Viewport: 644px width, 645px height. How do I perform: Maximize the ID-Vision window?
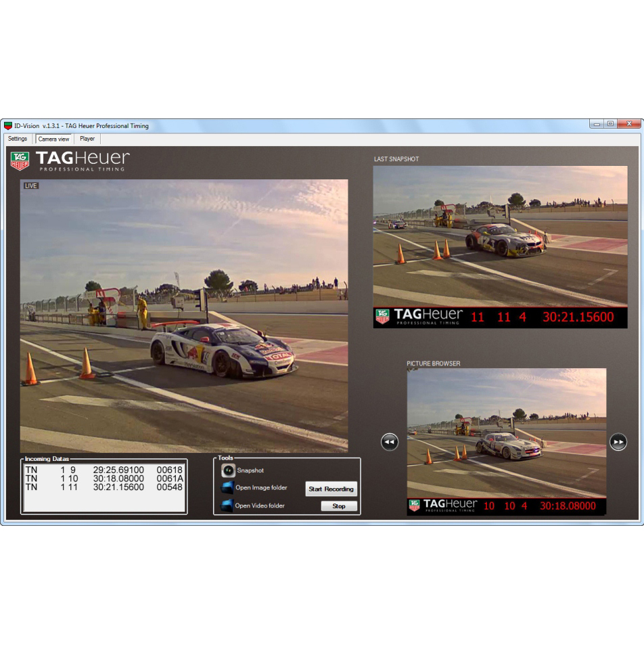tap(610, 124)
